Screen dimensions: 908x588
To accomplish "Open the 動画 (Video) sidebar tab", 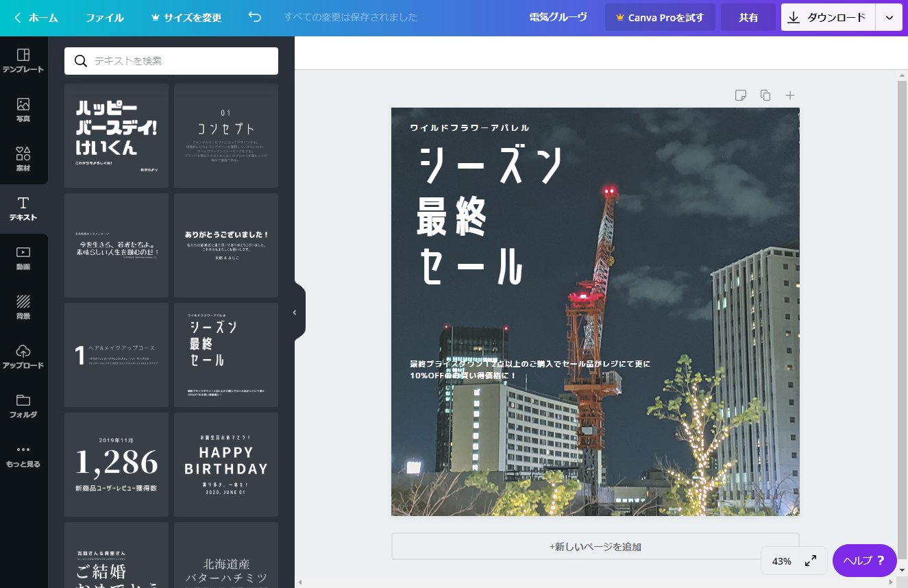I will click(x=23, y=258).
